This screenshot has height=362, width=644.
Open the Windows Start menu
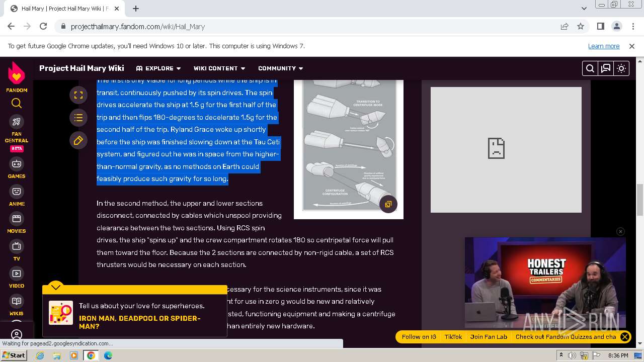pyautogui.click(x=14, y=355)
